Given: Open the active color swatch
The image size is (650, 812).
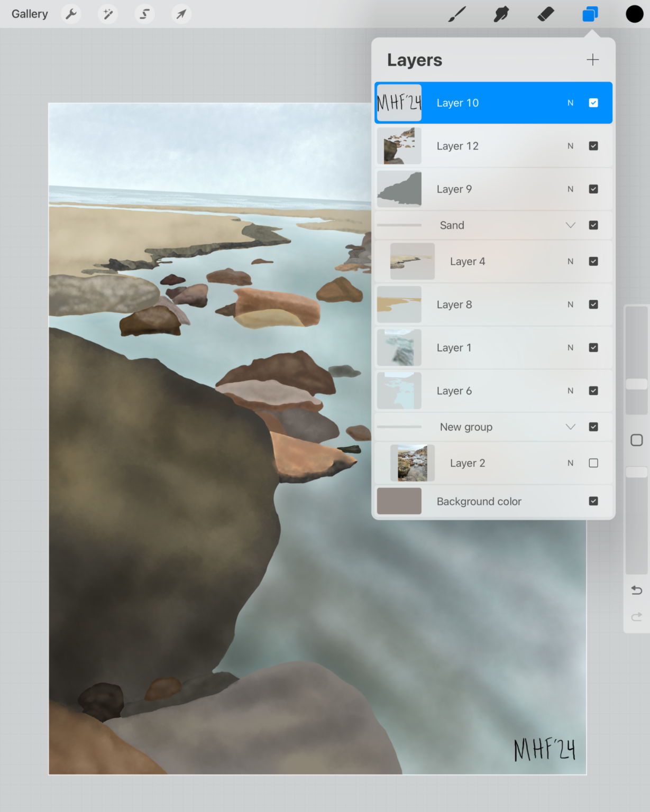Looking at the screenshot, I should [x=634, y=14].
